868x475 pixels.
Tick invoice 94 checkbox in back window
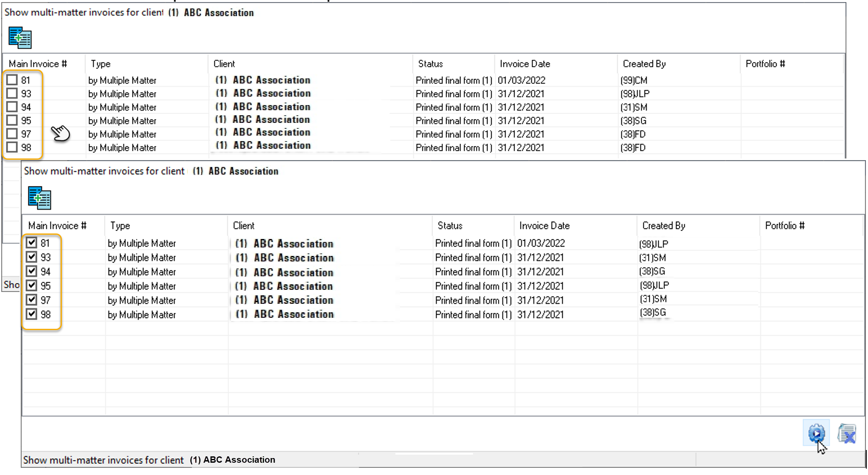point(12,107)
